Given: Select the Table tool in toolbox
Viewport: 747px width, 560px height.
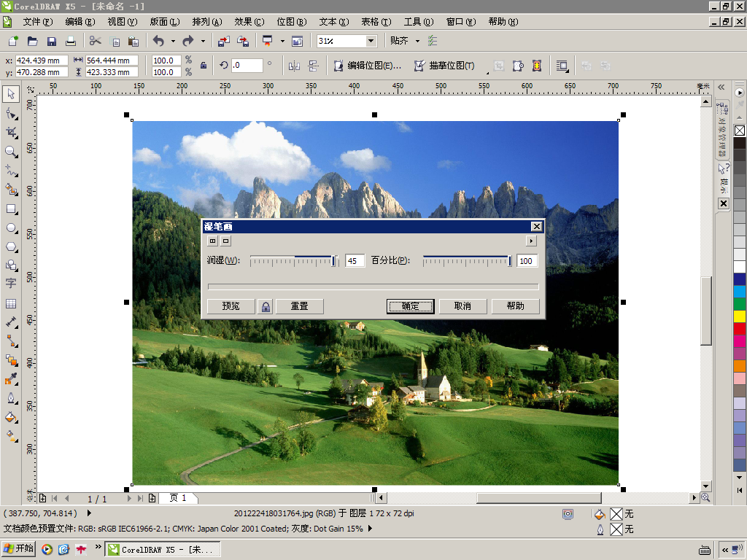Looking at the screenshot, I should [11, 304].
